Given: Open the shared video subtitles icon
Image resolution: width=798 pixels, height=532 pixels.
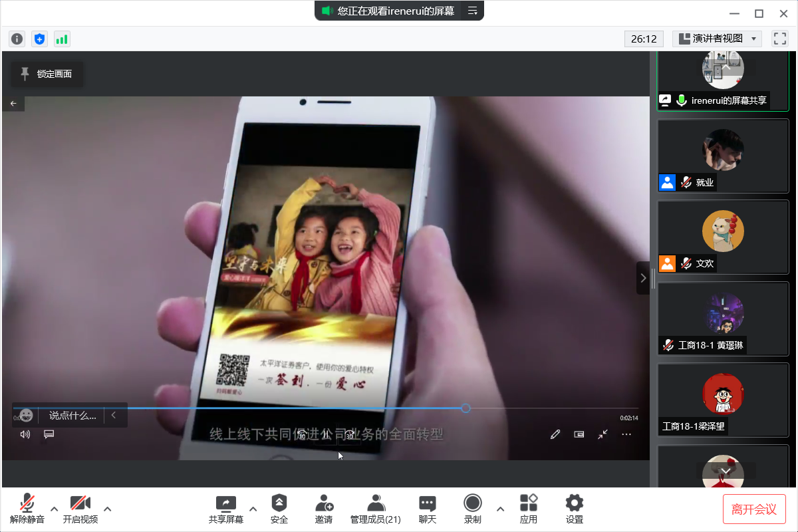Looking at the screenshot, I should [x=49, y=434].
